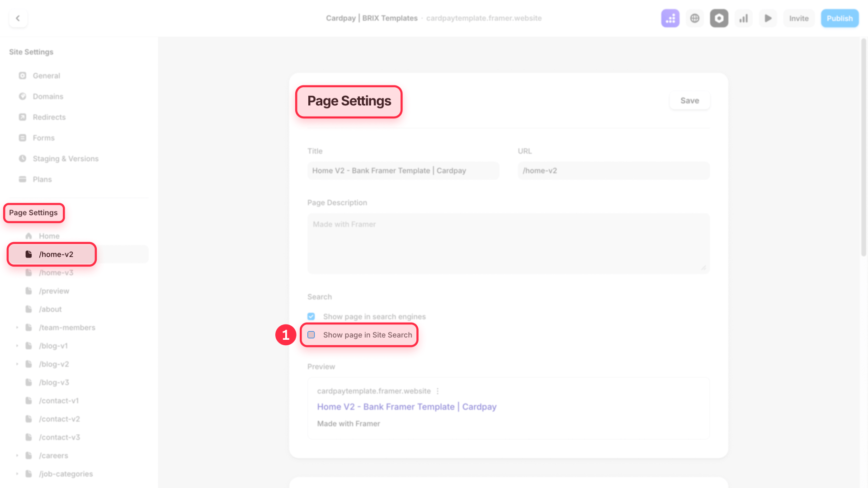
Task: Click the /blog-v3 page file icon
Action: [x=28, y=382]
